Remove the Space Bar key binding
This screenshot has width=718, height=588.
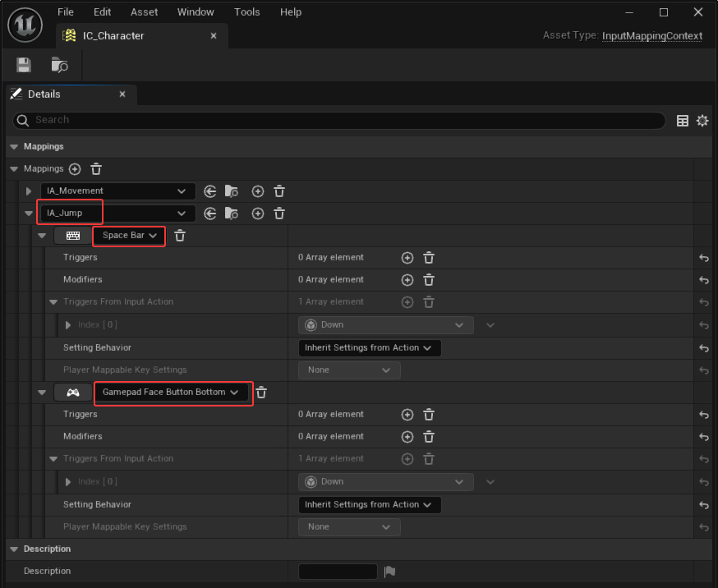[x=180, y=236]
